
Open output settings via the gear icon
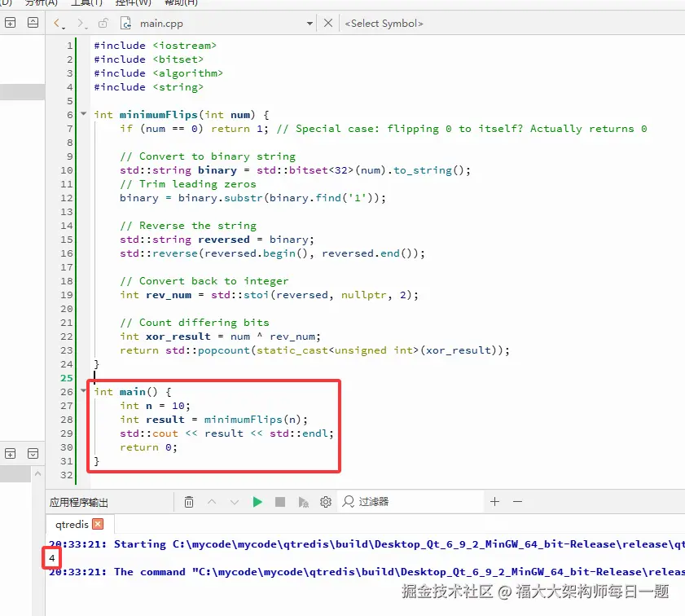326,502
